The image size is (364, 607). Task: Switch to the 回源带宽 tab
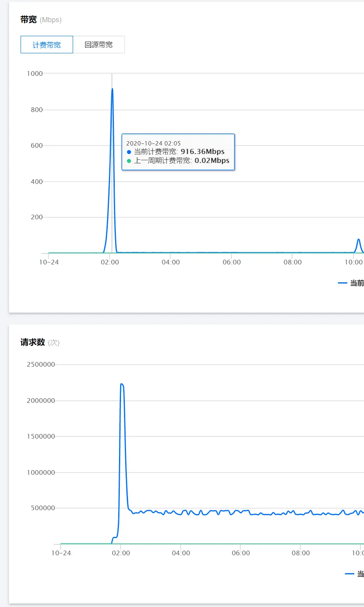pyautogui.click(x=99, y=45)
